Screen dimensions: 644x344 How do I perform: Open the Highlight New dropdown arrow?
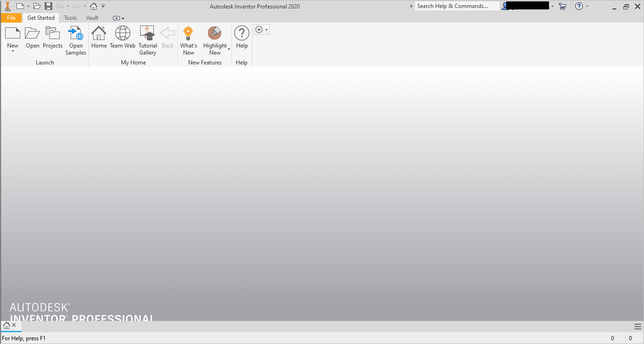[229, 48]
